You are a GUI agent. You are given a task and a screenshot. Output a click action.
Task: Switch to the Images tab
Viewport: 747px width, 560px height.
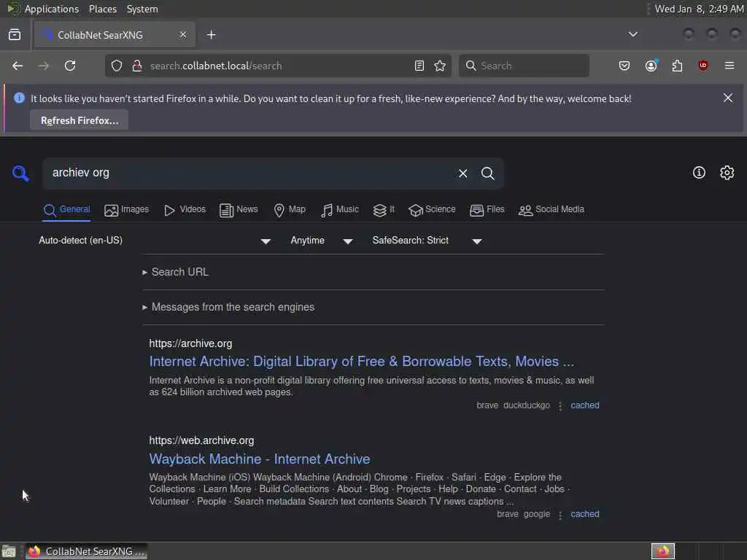point(127,210)
